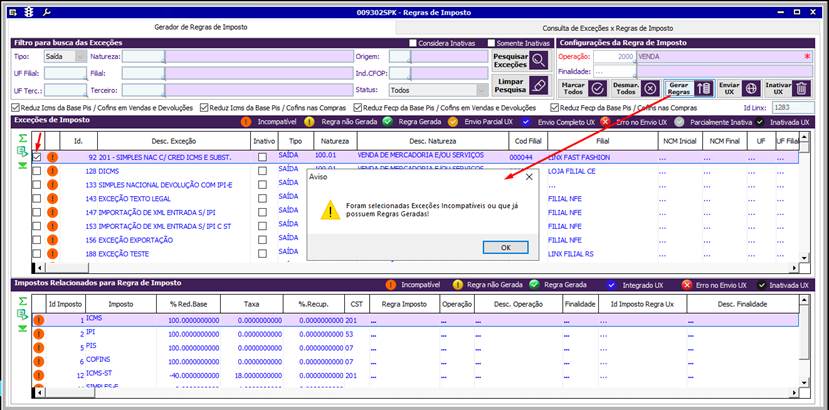Click the Operação field showing 2000

614,56
